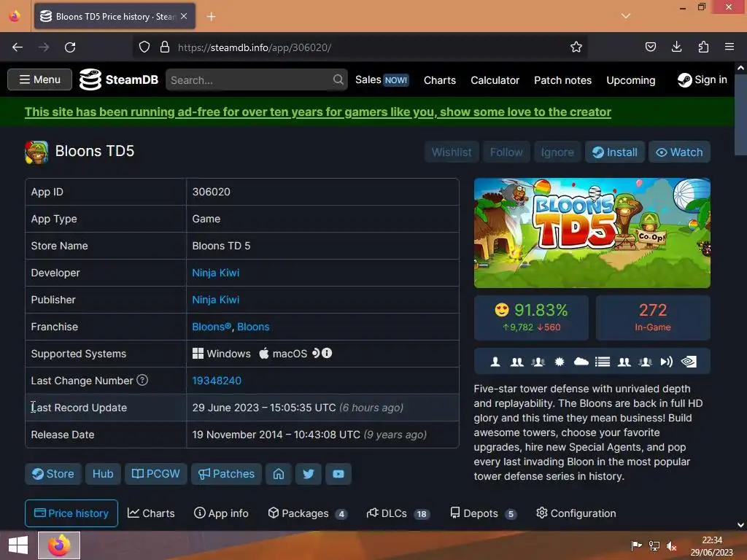747x560 pixels.
Task: Switch to the Depots tab
Action: (483, 513)
